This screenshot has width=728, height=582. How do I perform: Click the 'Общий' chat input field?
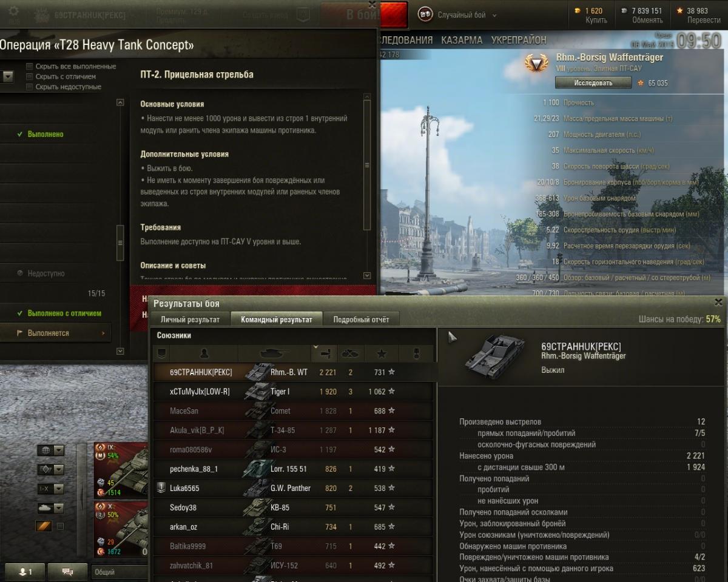120,572
